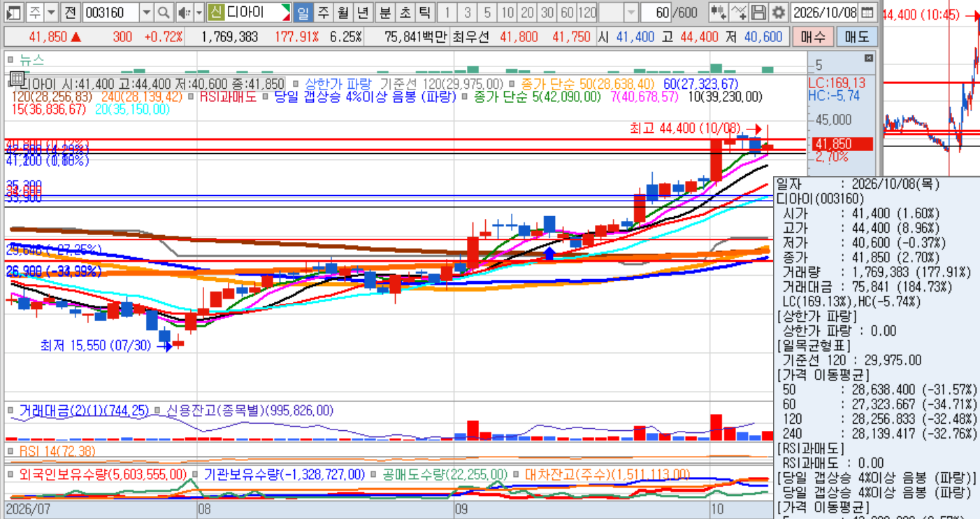Screen dimensions: 980x519
Task: Switch to 틱 tick chart
Action: click(x=424, y=12)
